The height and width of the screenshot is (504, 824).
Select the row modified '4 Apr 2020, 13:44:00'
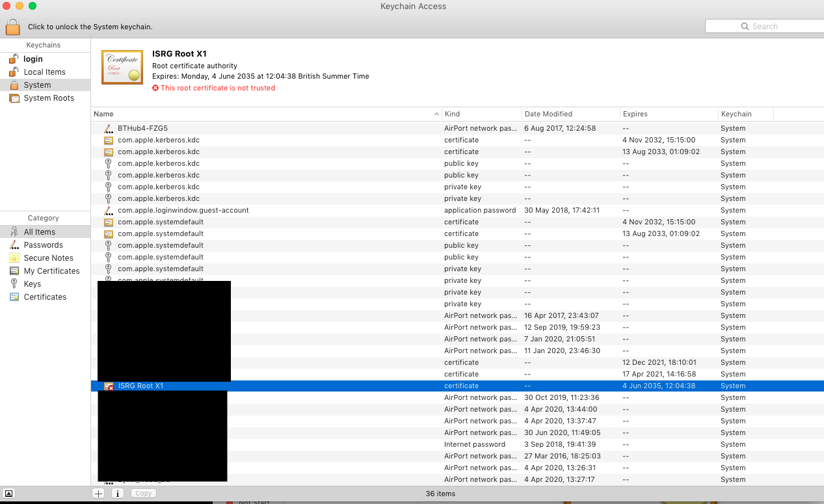point(457,410)
